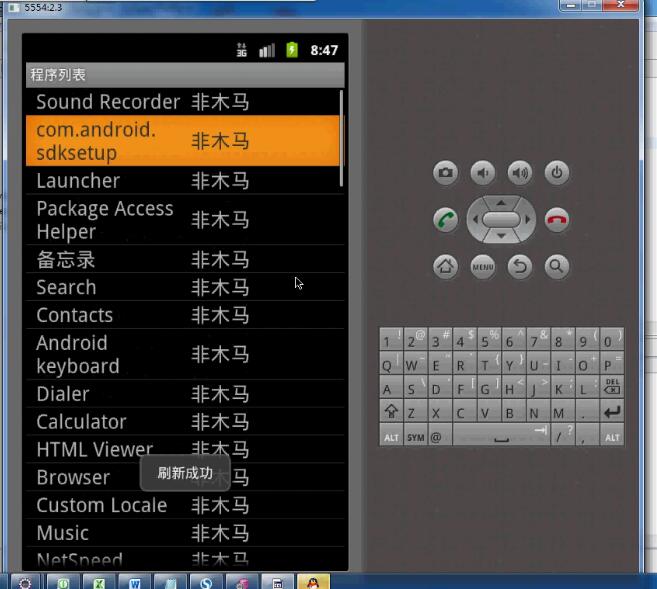Tap the red end call button
Screen dimensions: 657x589
pyautogui.click(x=556, y=220)
